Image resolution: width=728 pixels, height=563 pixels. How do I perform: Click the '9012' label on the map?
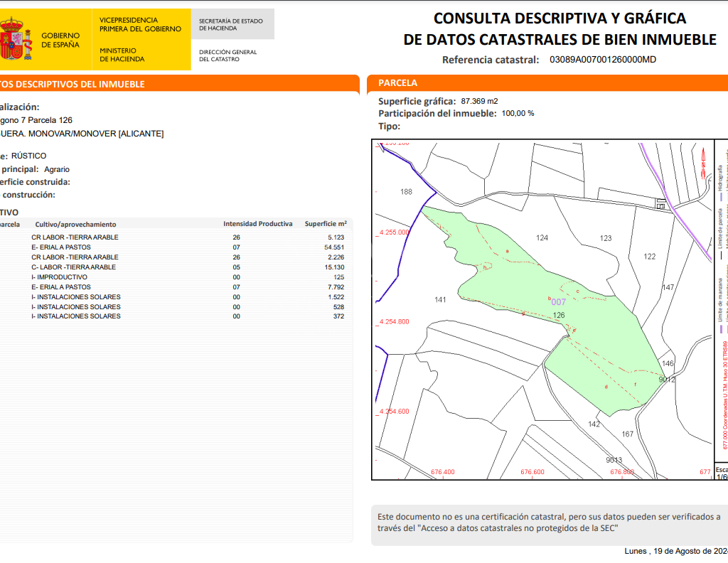coord(667,379)
